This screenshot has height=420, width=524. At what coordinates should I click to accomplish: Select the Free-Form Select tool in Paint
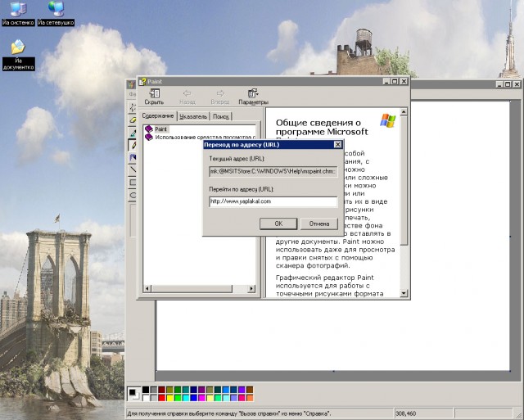133,107
